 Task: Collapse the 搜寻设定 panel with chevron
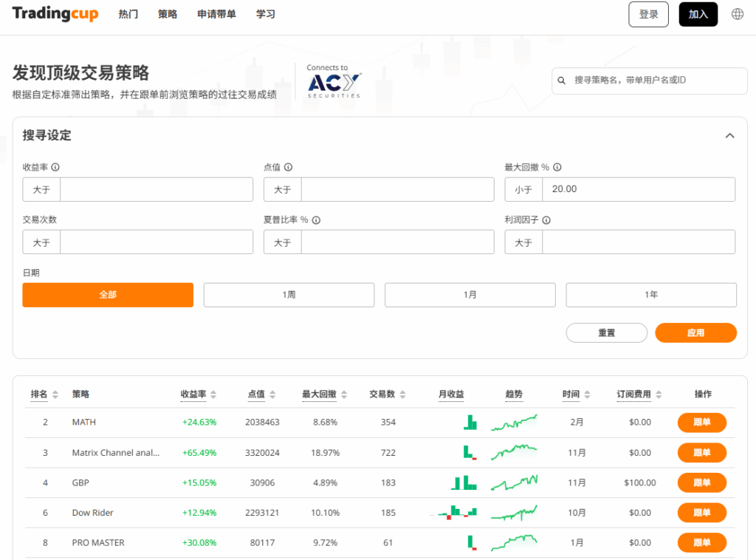[x=729, y=136]
